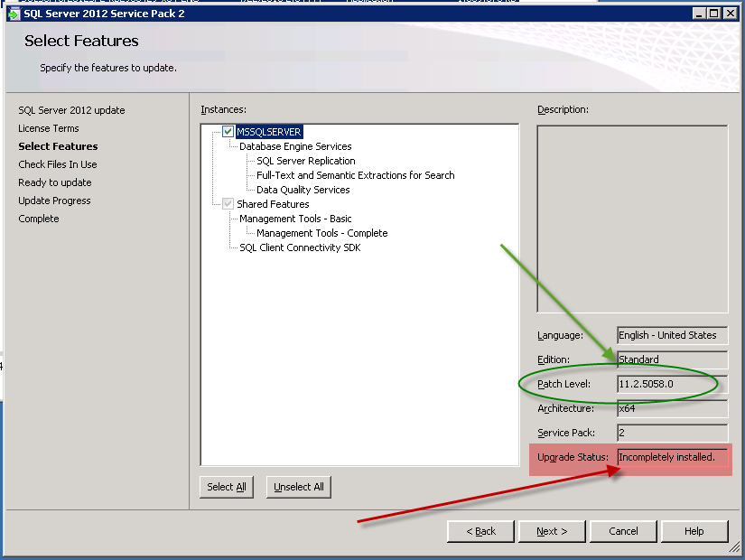
Task: Click the Description: label
Action: click(563, 109)
